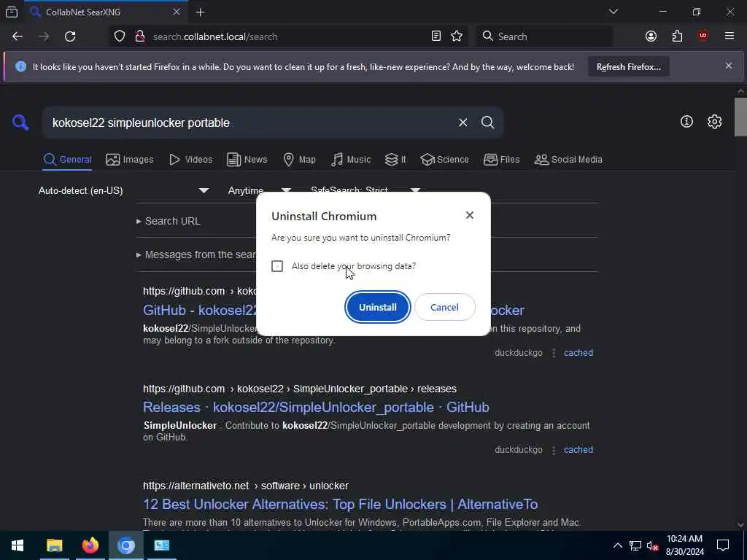The height and width of the screenshot is (560, 747).
Task: Click the insecure connection padlock icon
Action: click(x=139, y=36)
